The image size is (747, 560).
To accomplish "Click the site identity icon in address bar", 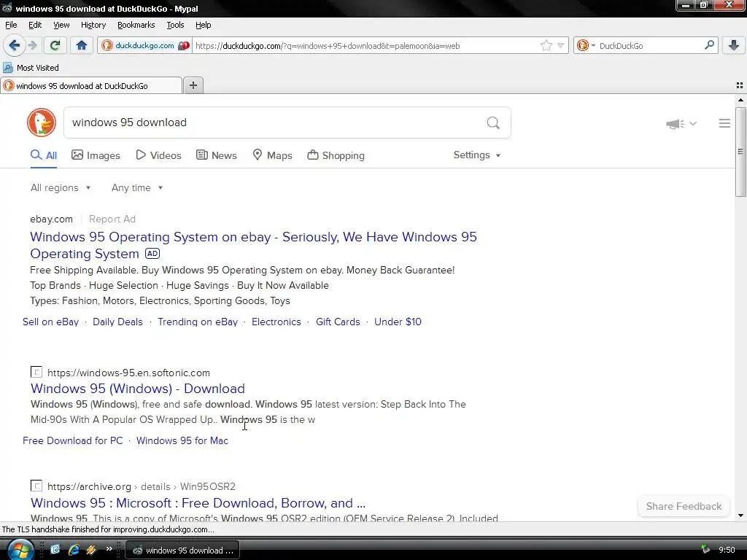I will coord(107,46).
